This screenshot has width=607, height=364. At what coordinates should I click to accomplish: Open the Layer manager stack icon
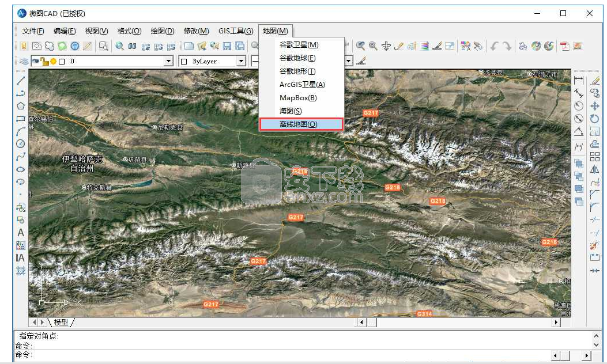click(x=24, y=61)
